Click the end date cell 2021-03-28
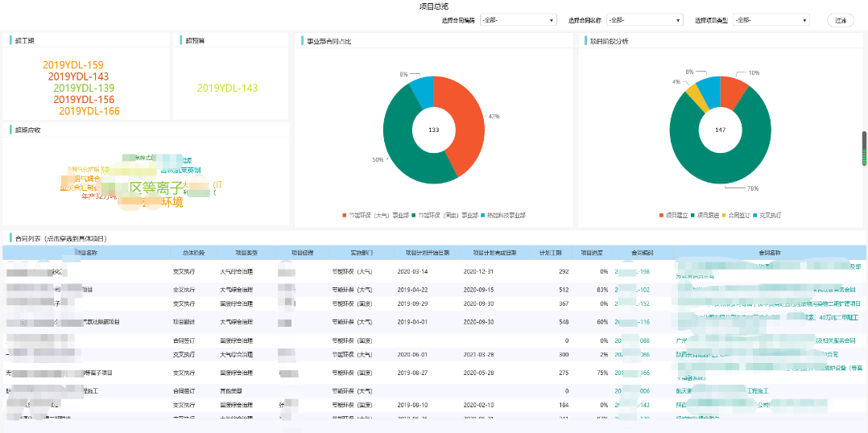Viewport: 868px width, 433px height. pos(477,354)
